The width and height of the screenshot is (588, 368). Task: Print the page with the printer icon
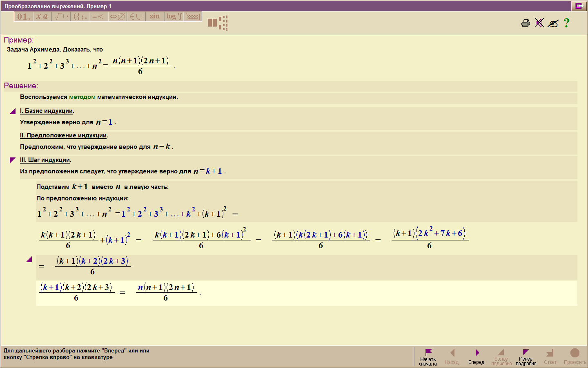526,23
